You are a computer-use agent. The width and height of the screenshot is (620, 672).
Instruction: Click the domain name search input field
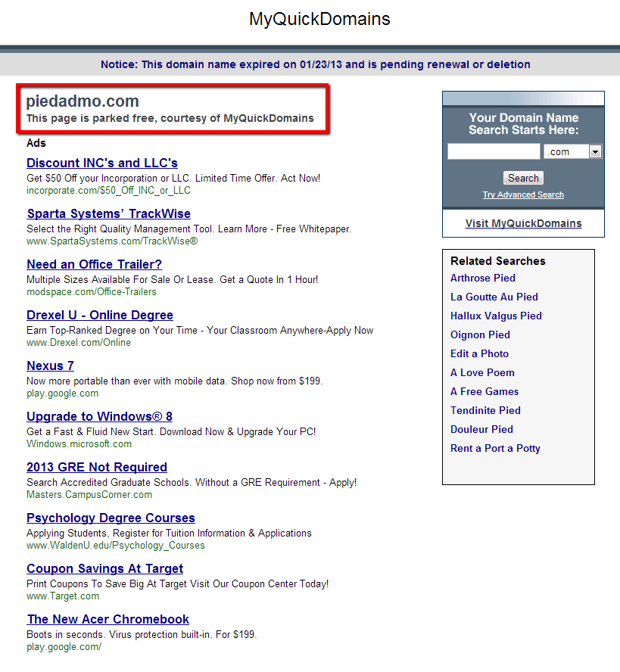pos(494,151)
